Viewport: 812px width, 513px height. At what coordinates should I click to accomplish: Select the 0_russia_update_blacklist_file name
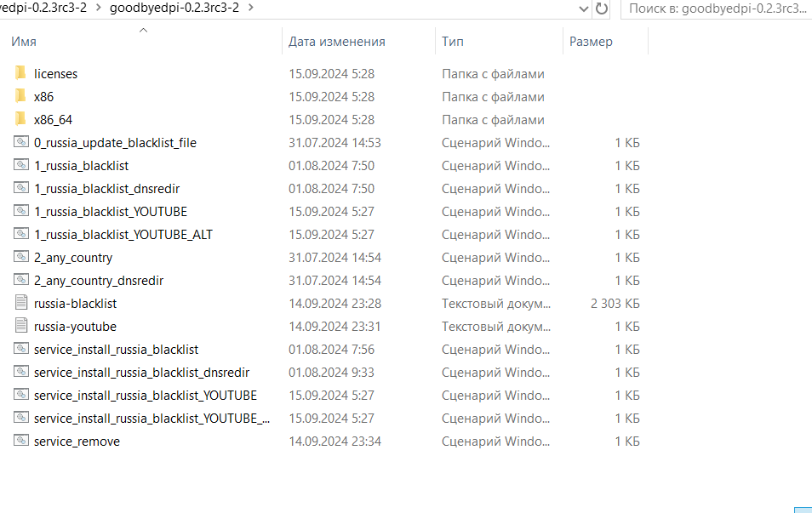point(116,143)
